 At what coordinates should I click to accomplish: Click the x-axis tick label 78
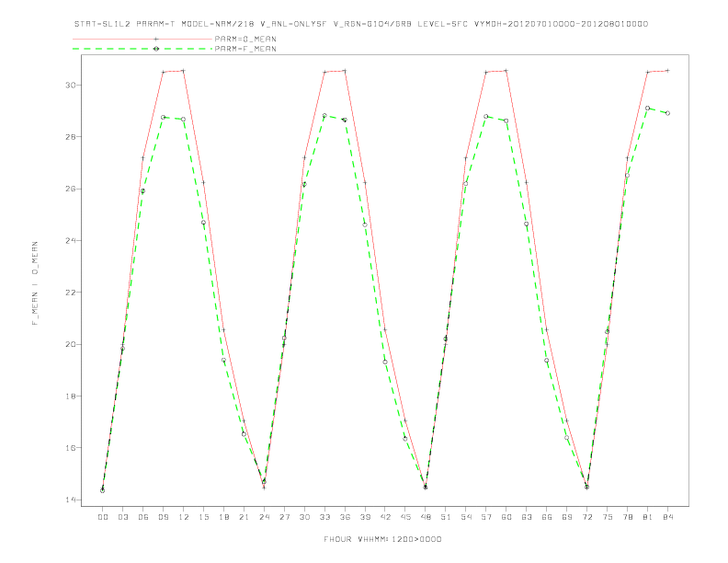click(628, 517)
